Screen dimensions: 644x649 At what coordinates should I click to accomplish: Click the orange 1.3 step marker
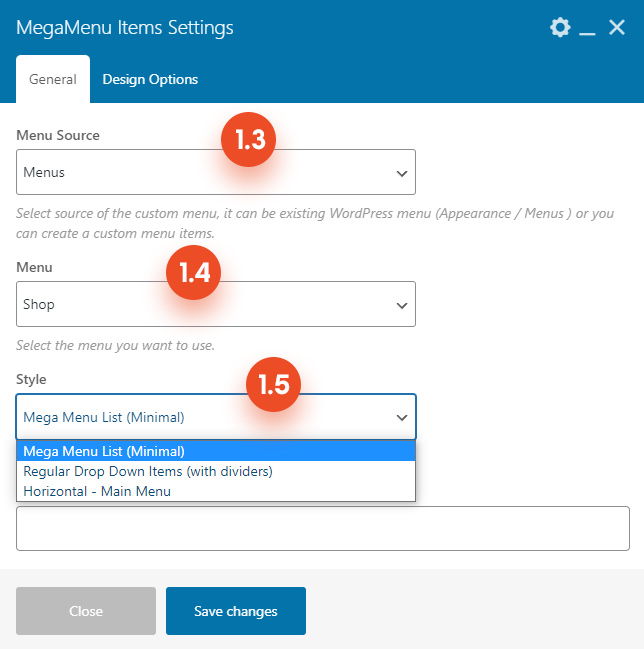(249, 139)
